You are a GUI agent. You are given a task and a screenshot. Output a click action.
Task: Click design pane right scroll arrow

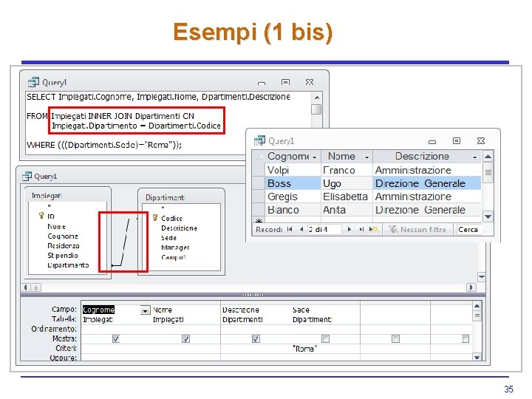pos(471,287)
